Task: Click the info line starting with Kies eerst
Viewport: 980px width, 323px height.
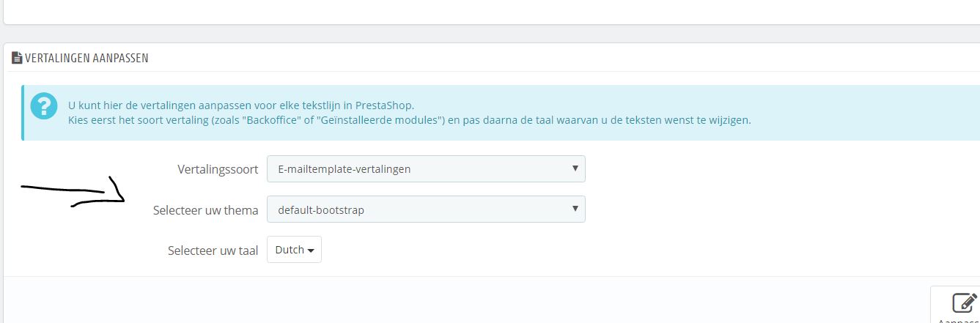Action: click(x=409, y=120)
